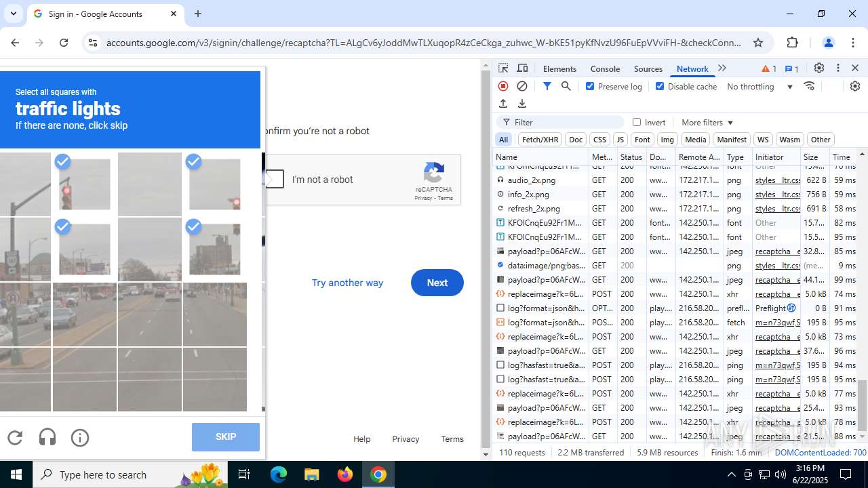Reload the reCAPTCHA challenge
Screen dimensions: 868x488
click(15, 438)
